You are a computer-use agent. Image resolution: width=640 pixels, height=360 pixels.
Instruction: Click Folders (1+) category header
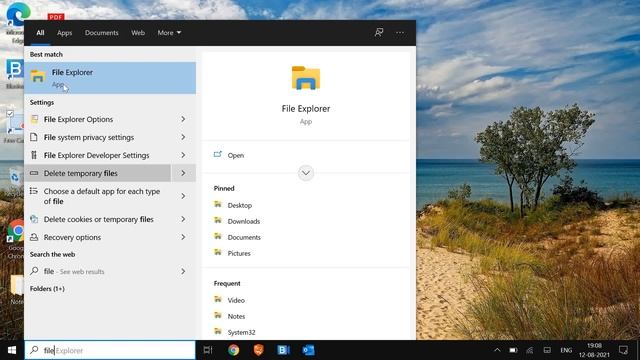pos(47,289)
